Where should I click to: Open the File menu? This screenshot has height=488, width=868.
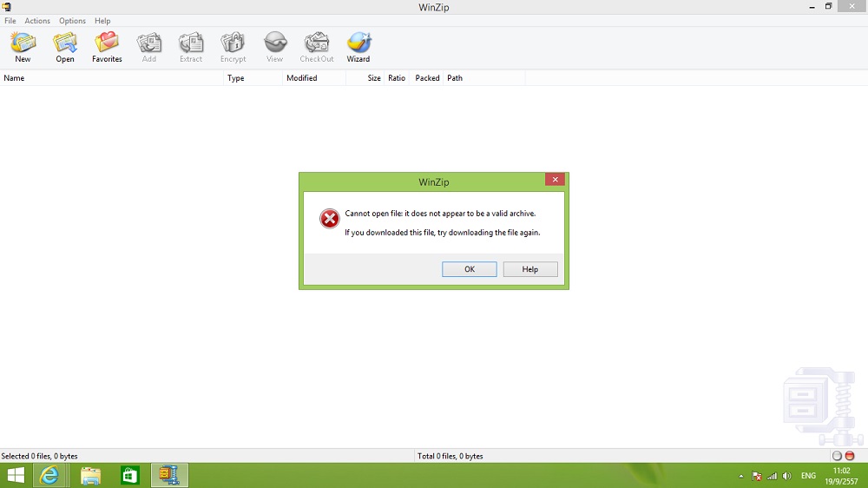10,21
